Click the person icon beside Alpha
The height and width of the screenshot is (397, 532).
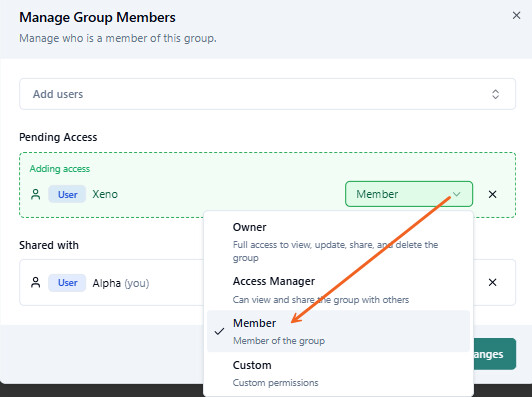pos(36,283)
